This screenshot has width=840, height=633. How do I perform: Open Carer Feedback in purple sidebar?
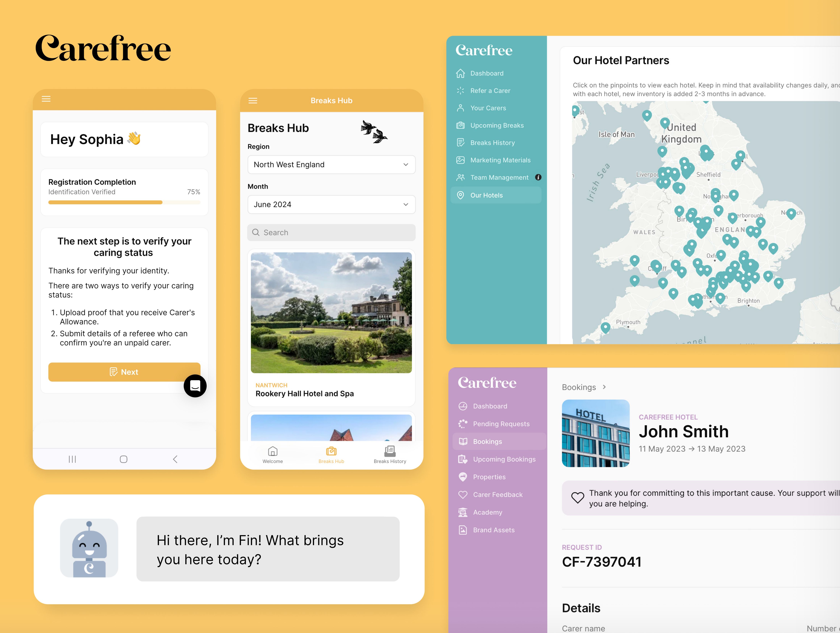tap(499, 495)
